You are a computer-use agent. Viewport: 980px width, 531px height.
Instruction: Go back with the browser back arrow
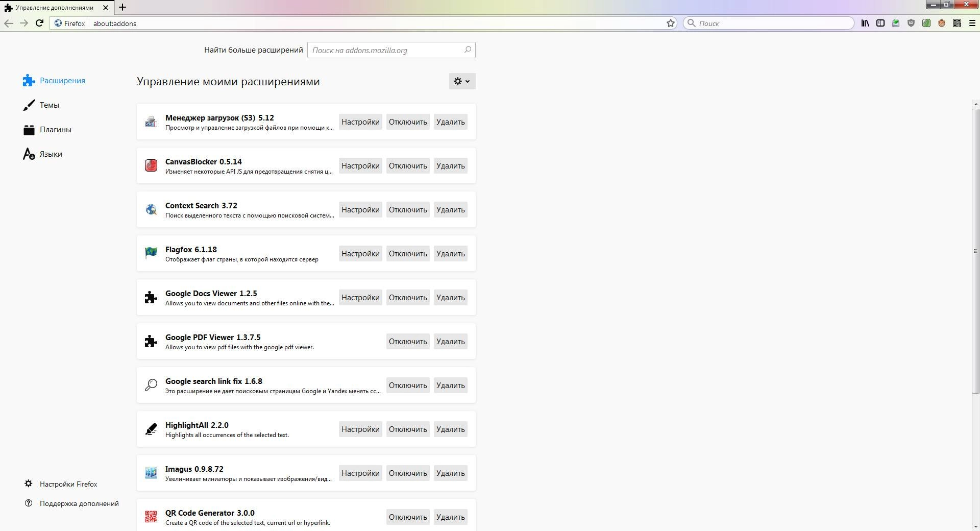(x=8, y=23)
